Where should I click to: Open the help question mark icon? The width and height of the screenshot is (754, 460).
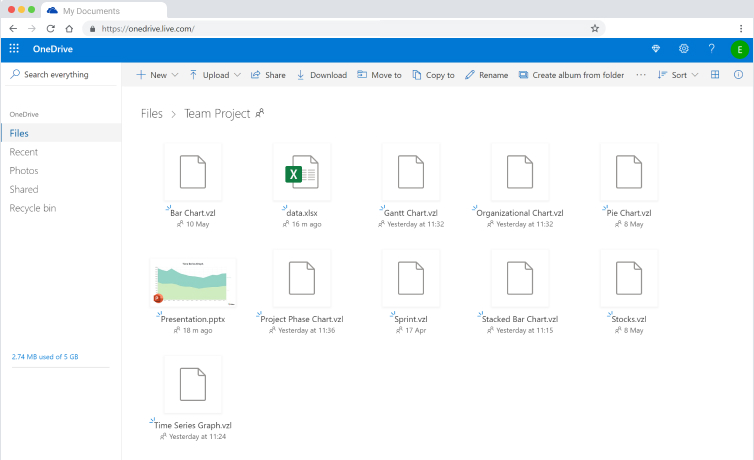[x=711, y=49]
